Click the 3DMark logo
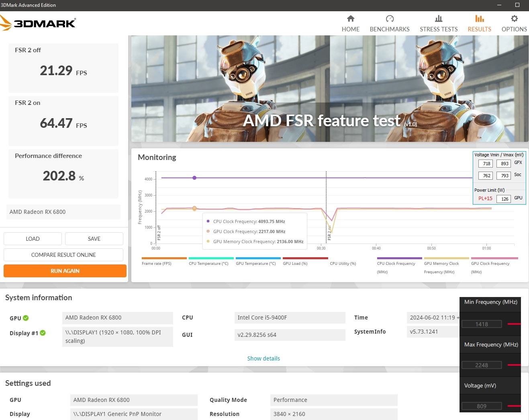 click(x=38, y=23)
